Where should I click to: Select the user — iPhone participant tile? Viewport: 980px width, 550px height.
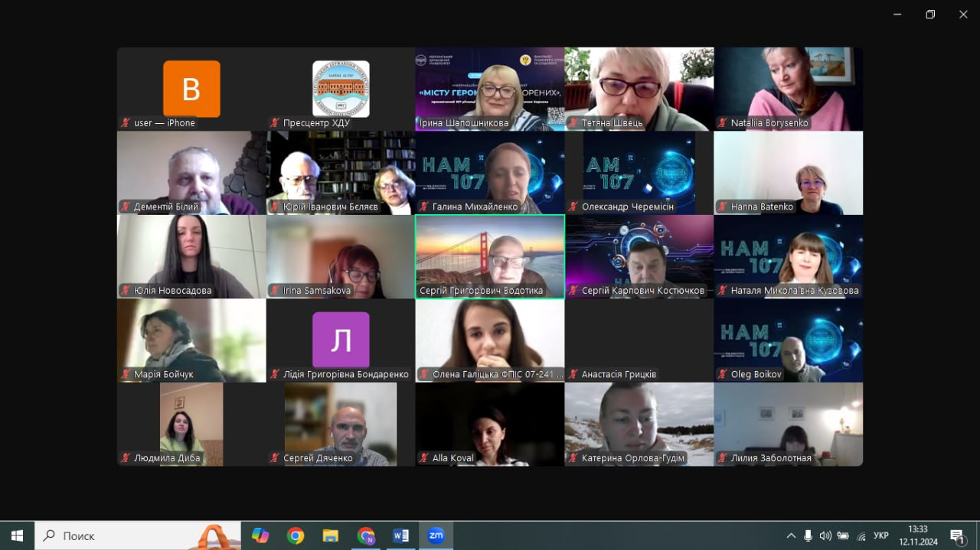(191, 89)
